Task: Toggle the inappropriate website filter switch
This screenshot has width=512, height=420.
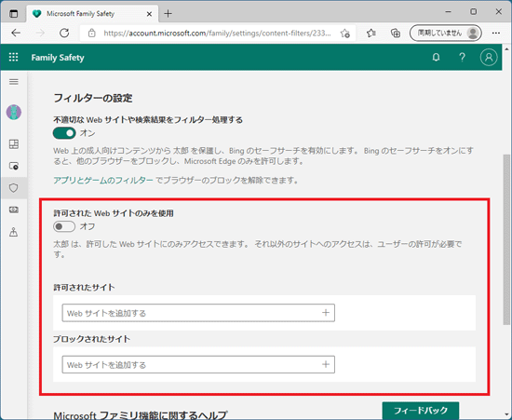Action: tap(64, 133)
